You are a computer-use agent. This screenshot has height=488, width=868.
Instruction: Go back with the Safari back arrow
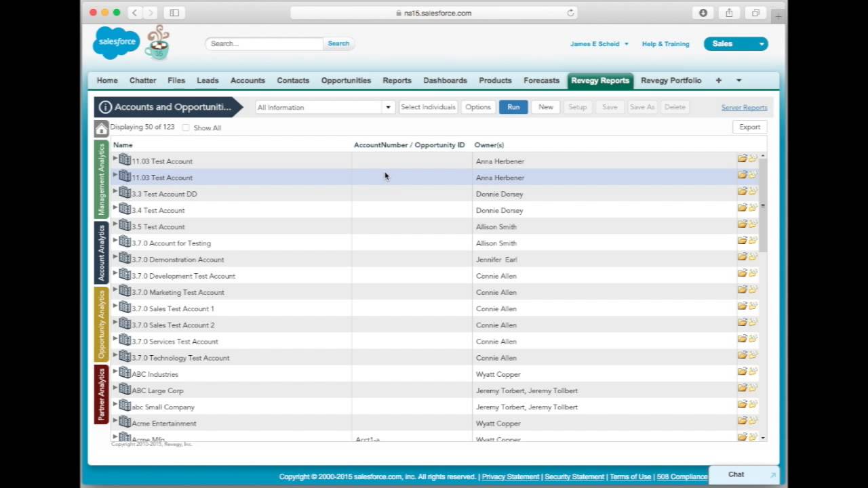coord(134,13)
